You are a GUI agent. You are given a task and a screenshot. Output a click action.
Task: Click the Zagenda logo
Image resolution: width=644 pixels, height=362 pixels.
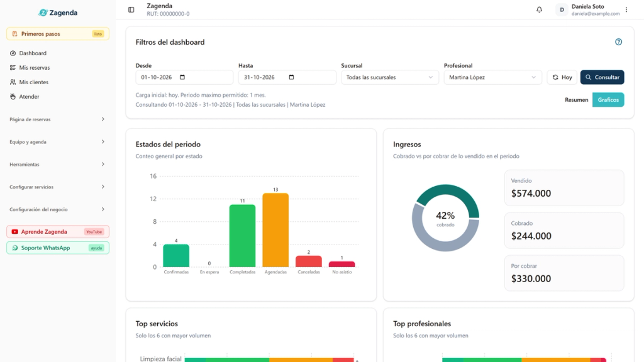pyautogui.click(x=58, y=13)
